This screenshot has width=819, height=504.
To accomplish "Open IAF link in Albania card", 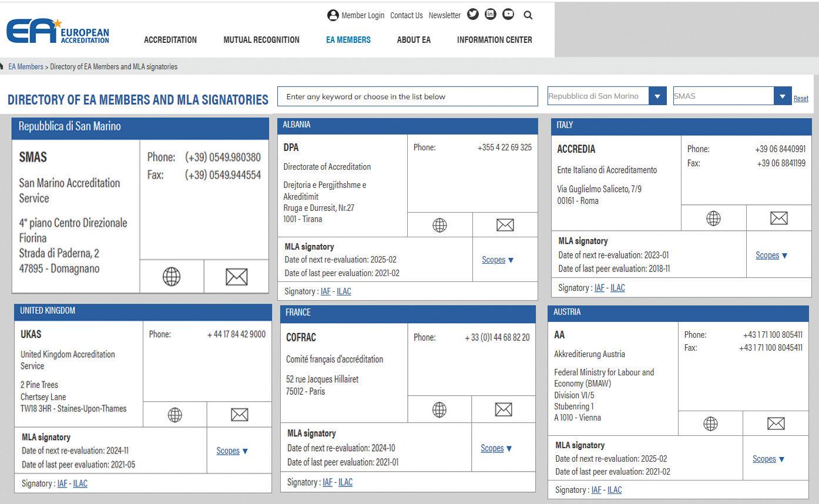I will pos(325,291).
